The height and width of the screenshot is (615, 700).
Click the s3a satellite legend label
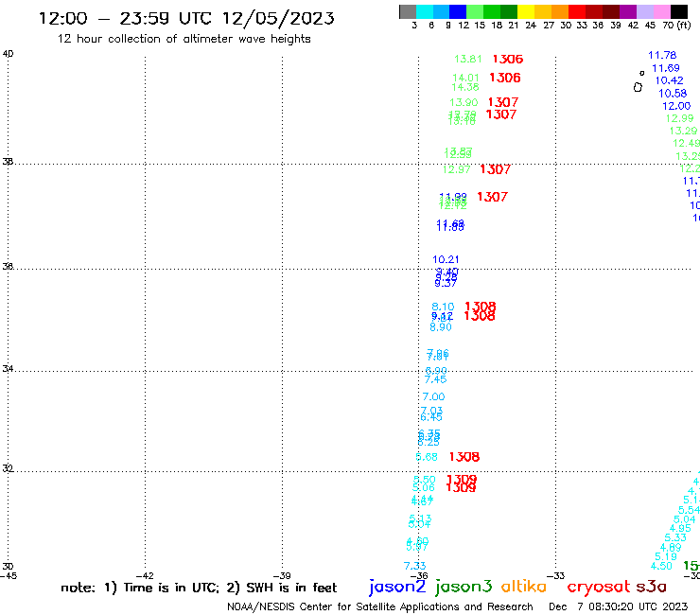[651, 587]
